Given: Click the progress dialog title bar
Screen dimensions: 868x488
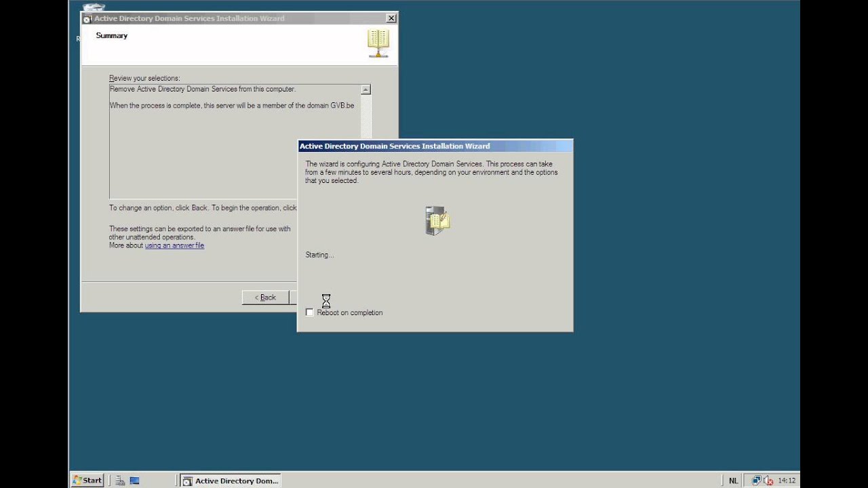Looking at the screenshot, I should 435,146.
